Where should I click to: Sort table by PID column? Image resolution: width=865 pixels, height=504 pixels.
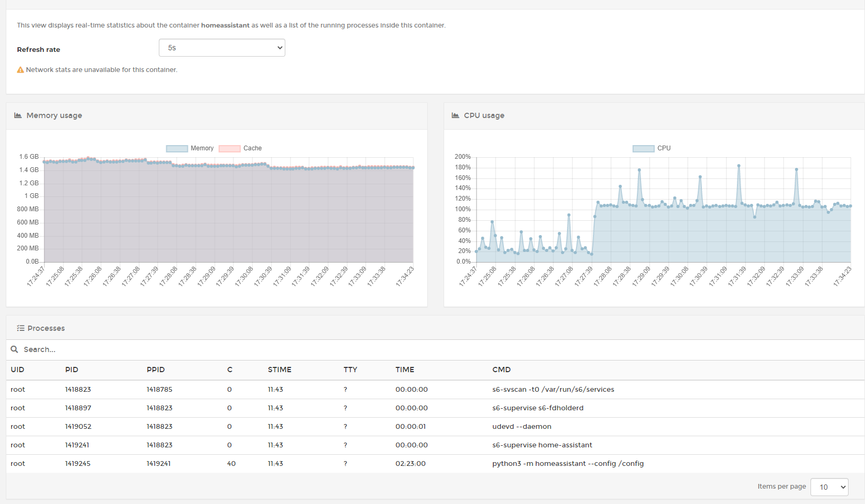[x=71, y=370]
